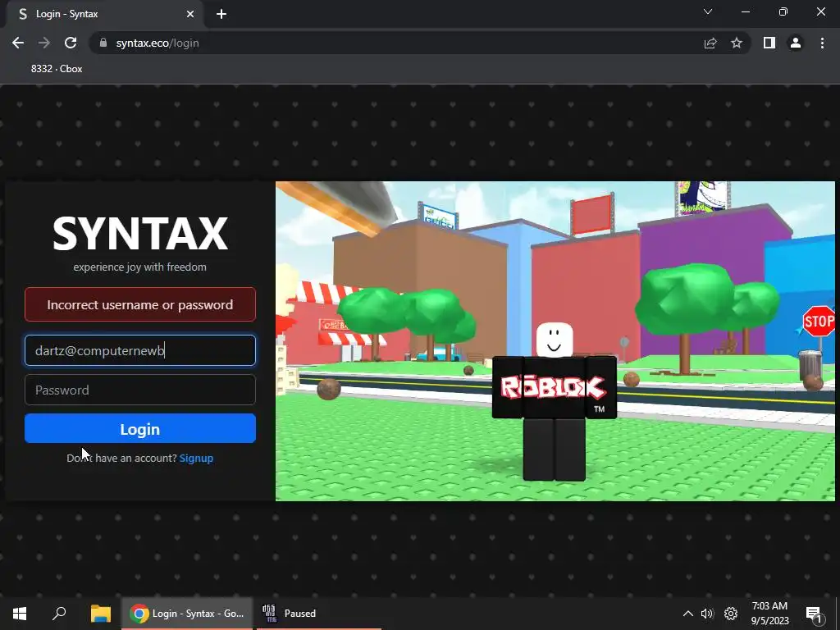Show hidden system tray icons
The width and height of the screenshot is (840, 630).
(688, 614)
